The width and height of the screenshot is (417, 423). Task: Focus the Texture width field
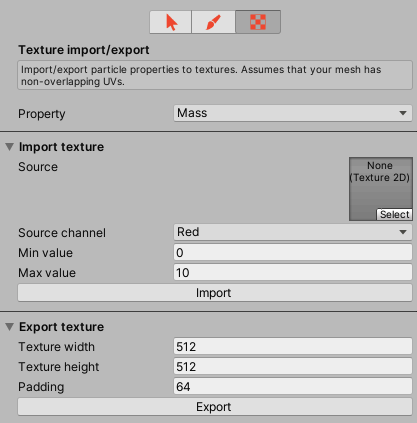point(293,347)
